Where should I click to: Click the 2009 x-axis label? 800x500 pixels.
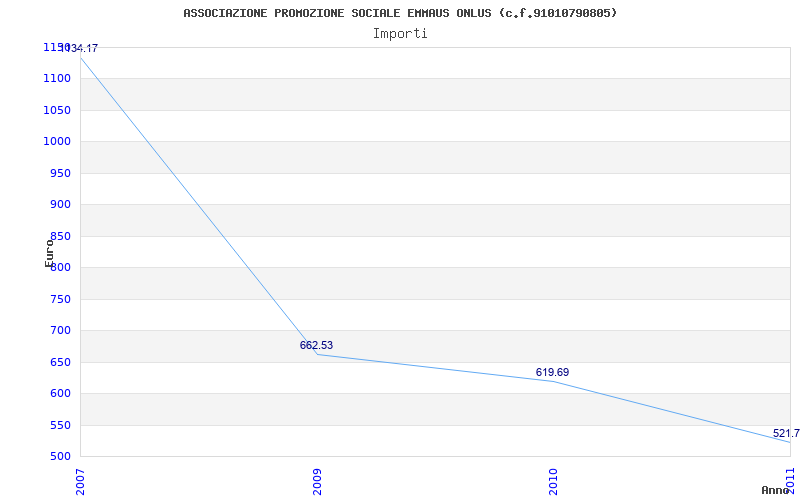click(317, 481)
